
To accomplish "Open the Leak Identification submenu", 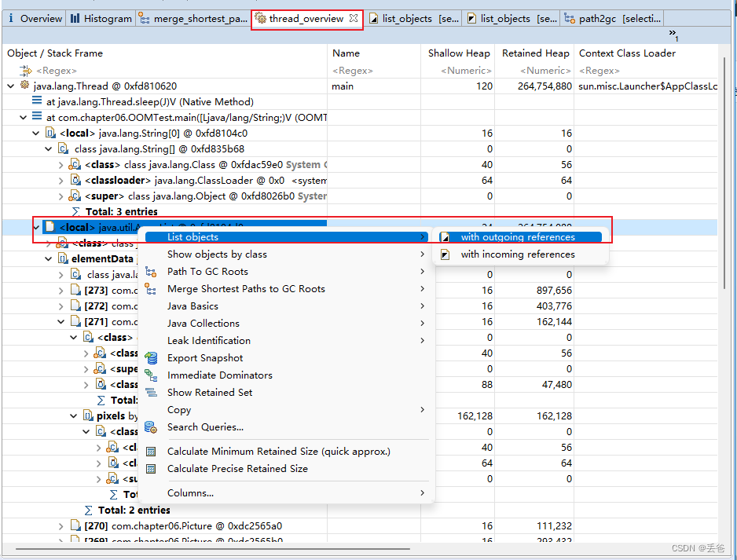I will (x=287, y=341).
